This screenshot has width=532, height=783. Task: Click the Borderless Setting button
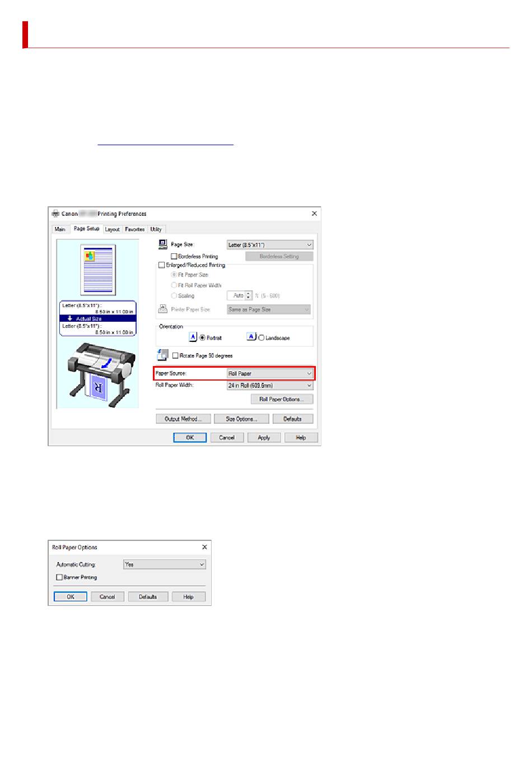coord(279,256)
